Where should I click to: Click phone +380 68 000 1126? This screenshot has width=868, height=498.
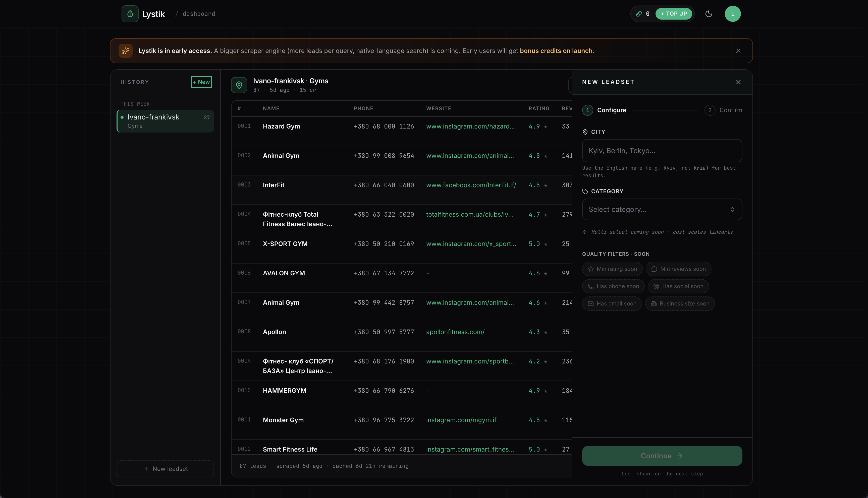coord(384,126)
